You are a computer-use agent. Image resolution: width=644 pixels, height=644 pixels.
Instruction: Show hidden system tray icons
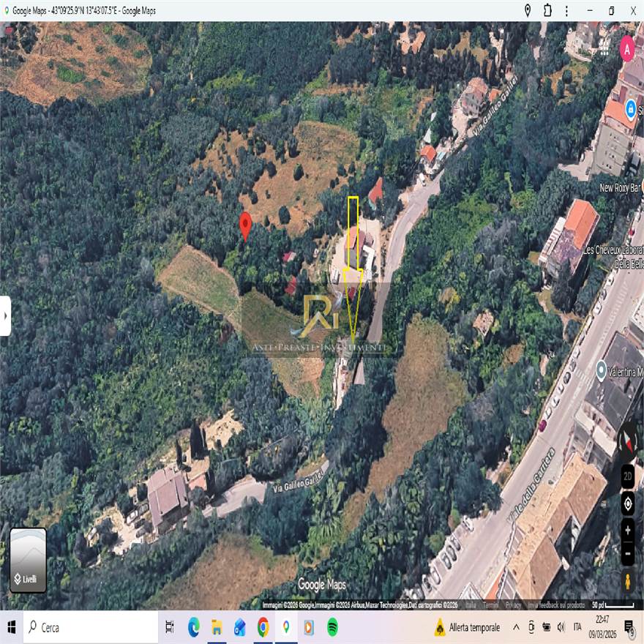pos(516,627)
